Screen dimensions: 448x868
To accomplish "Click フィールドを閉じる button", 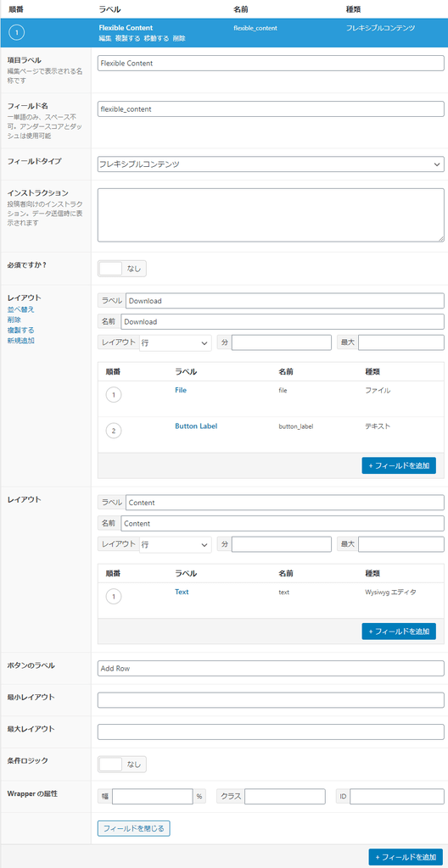I will [x=133, y=829].
